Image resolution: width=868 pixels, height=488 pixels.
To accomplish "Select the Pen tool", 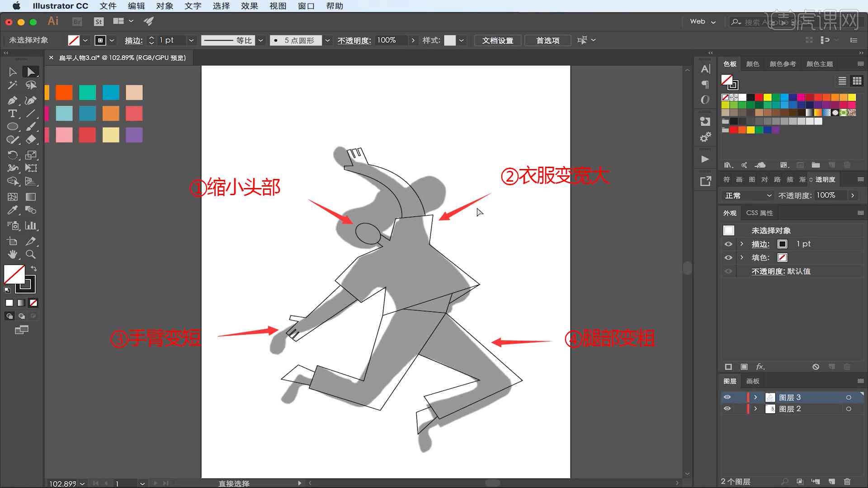I will pos(13,99).
